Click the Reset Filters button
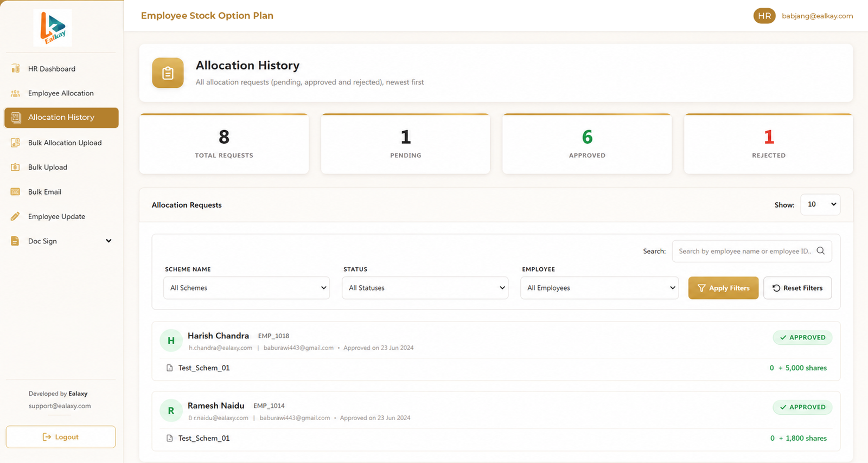This screenshot has width=868, height=463. coord(797,288)
